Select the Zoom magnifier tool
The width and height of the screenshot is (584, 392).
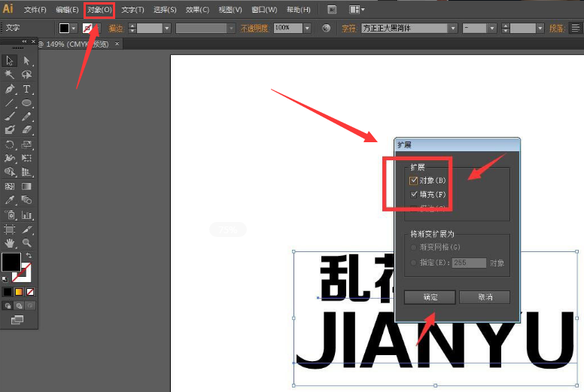(x=26, y=243)
